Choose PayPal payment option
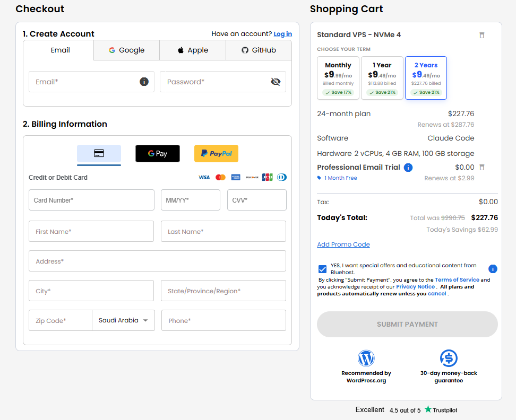The width and height of the screenshot is (516, 420). [x=216, y=153]
